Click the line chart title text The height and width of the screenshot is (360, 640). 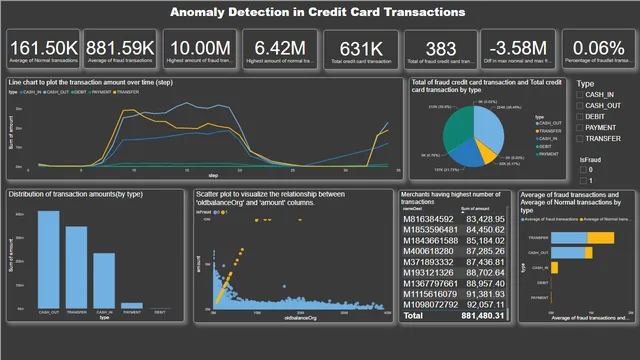tap(91, 82)
